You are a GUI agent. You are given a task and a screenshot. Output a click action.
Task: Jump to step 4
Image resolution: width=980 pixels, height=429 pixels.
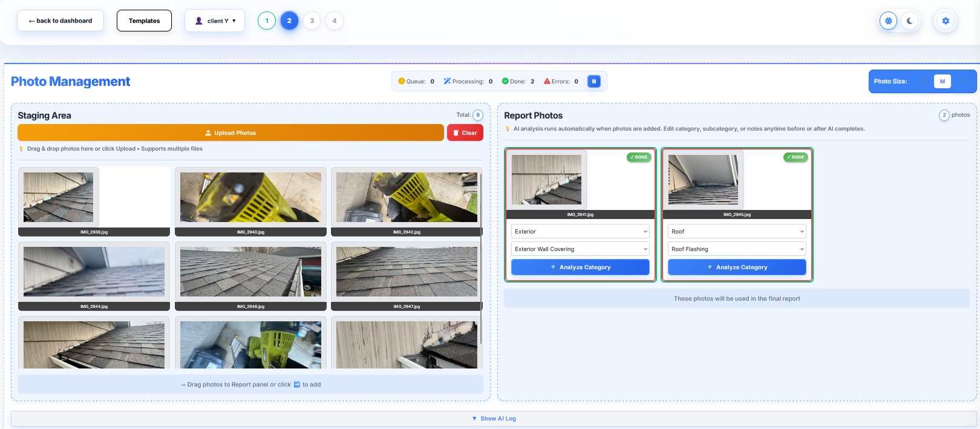tap(335, 21)
